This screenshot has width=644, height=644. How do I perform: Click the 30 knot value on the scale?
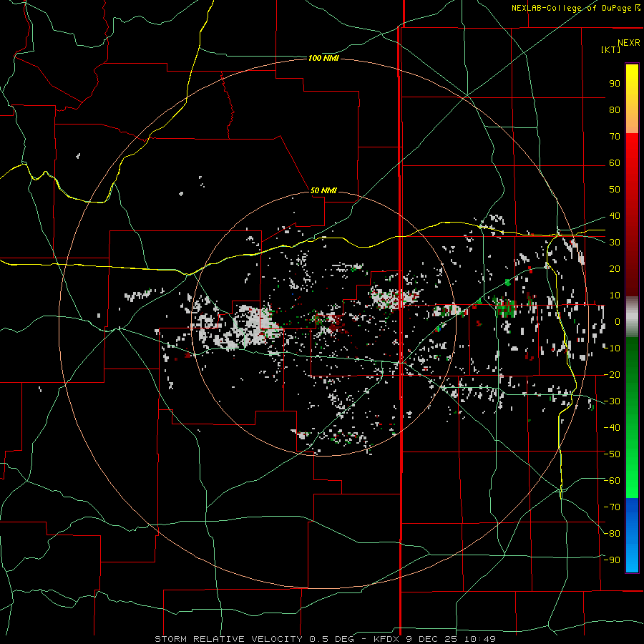pyautogui.click(x=615, y=243)
